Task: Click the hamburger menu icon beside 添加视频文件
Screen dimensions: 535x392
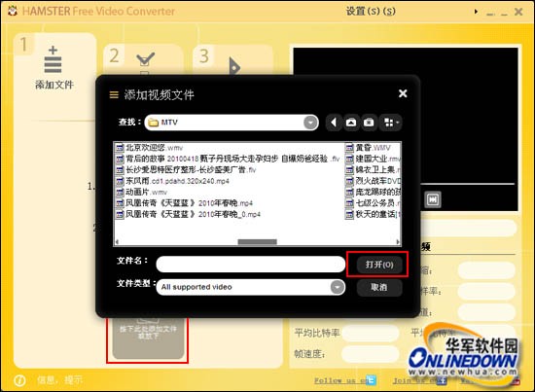Action: [x=114, y=94]
